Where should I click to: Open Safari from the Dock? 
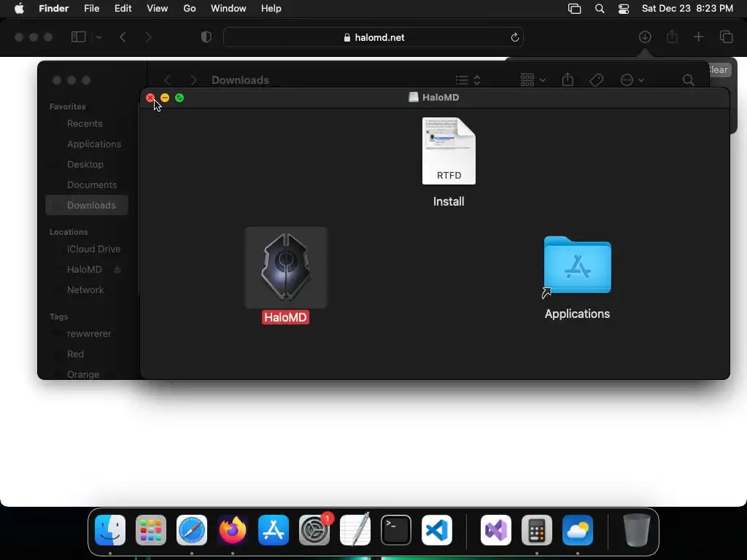point(192,530)
